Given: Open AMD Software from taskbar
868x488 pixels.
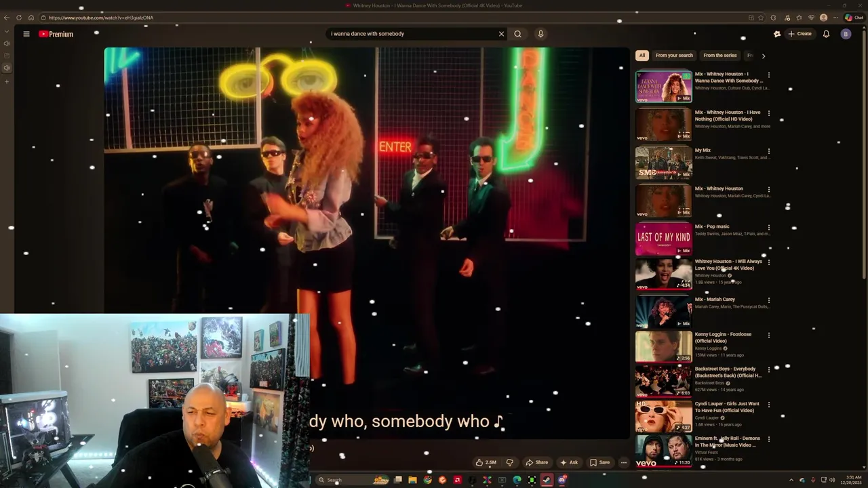Looking at the screenshot, I should (x=457, y=480).
